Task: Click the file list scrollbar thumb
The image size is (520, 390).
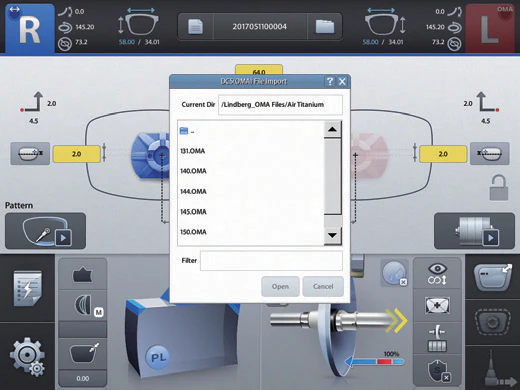Action: (x=332, y=176)
